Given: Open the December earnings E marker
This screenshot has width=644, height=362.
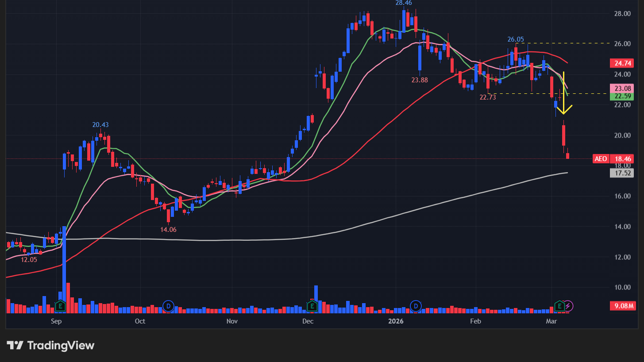Looking at the screenshot, I should [312, 306].
